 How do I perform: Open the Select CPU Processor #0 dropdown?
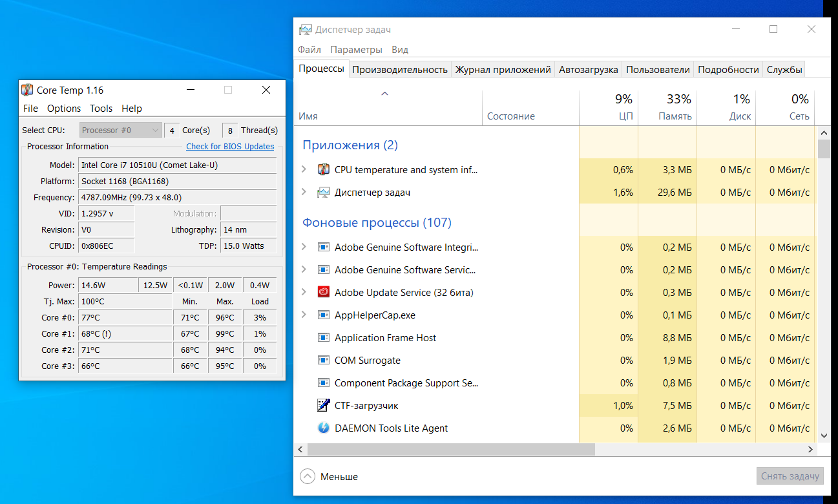120,131
